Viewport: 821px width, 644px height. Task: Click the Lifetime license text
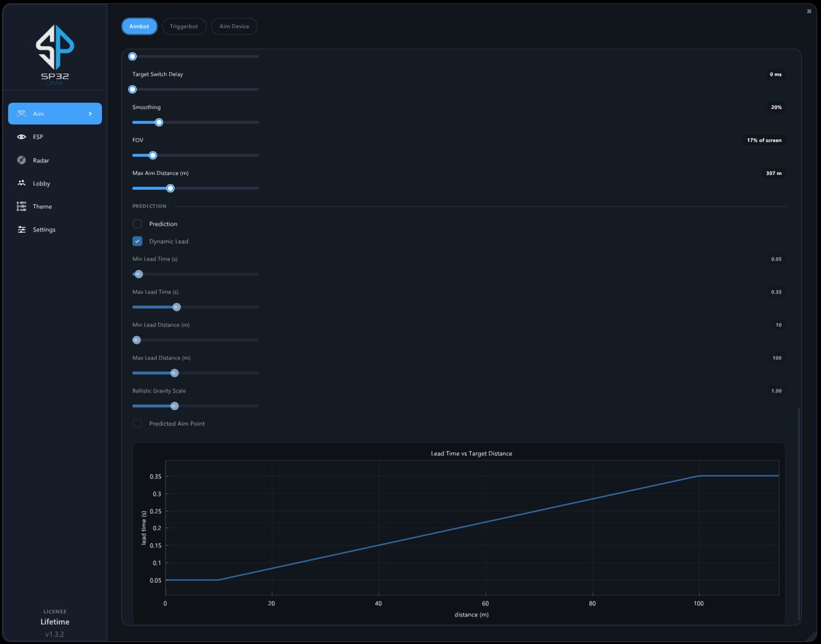[55, 622]
